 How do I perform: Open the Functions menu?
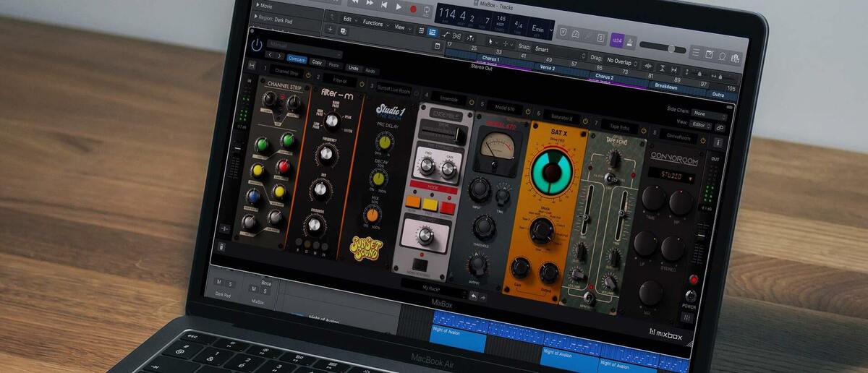click(375, 22)
